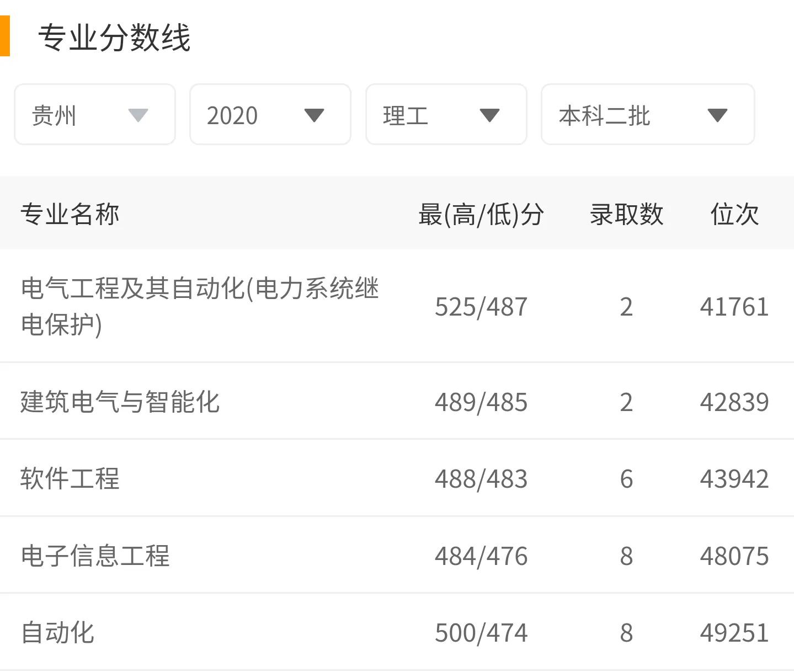The width and height of the screenshot is (794, 672).
Task: Click the 位次 column header
Action: 734,214
